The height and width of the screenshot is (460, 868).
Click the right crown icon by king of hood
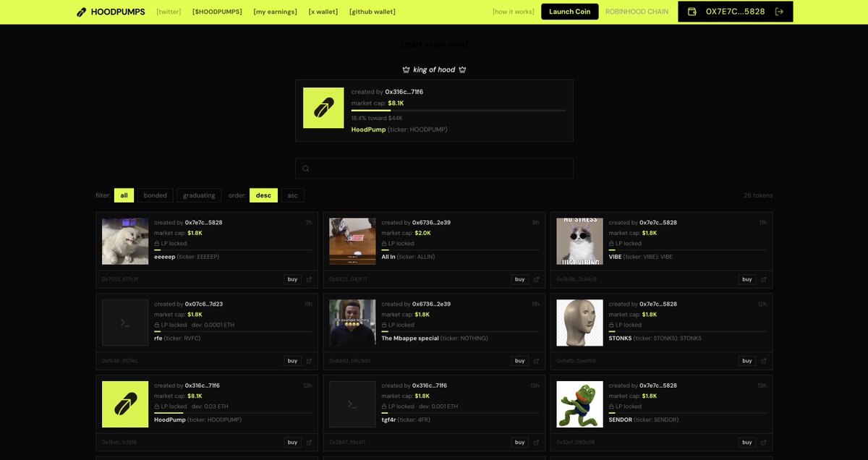(462, 69)
